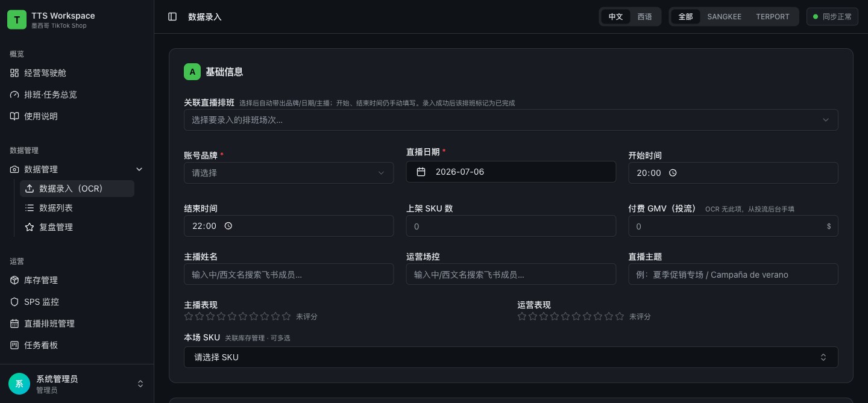868x403 pixels.
Task: Click the 系 user avatar
Action: point(19,384)
